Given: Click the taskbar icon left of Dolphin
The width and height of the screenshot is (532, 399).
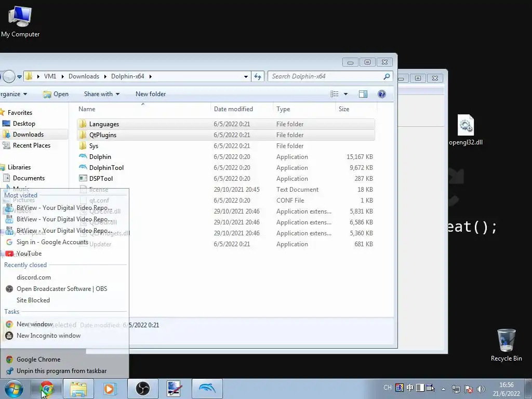Looking at the screenshot, I should [175, 389].
